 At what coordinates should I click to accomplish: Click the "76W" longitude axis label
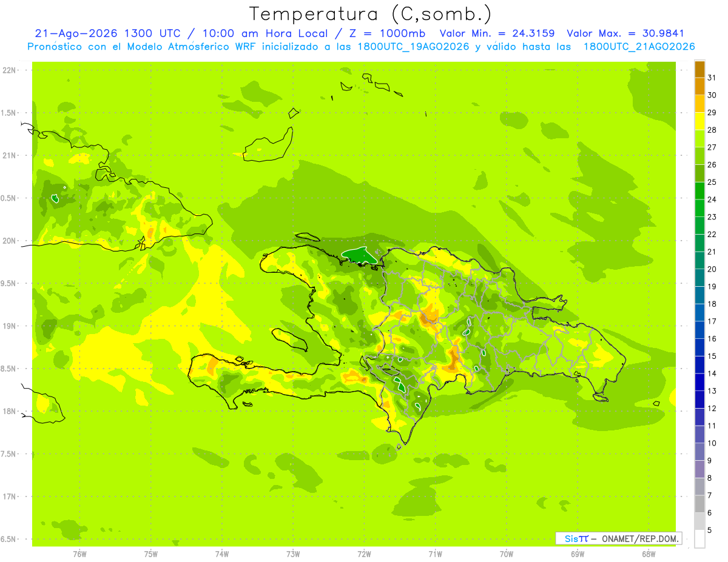79,554
